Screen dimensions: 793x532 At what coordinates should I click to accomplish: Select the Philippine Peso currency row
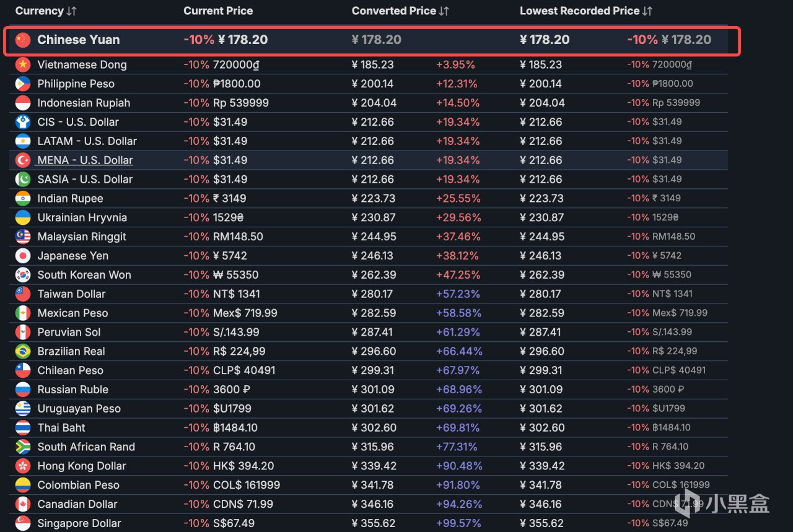pyautogui.click(x=369, y=84)
